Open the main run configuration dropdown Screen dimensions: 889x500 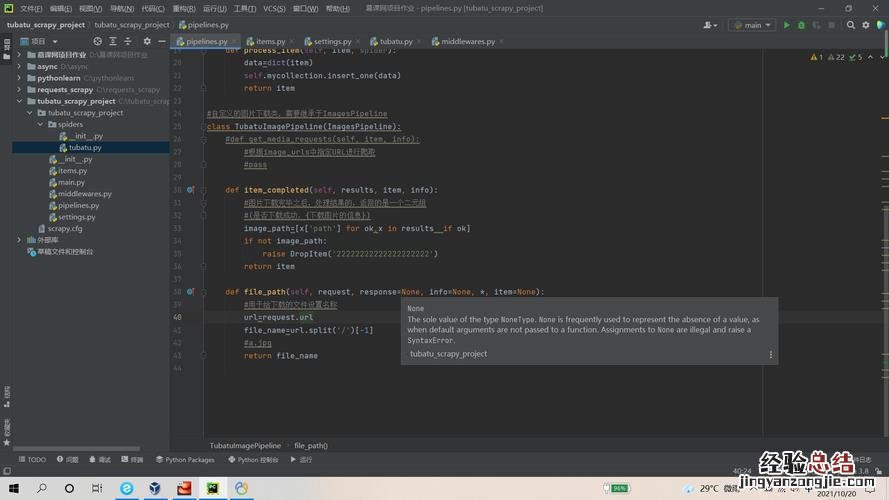(752, 25)
